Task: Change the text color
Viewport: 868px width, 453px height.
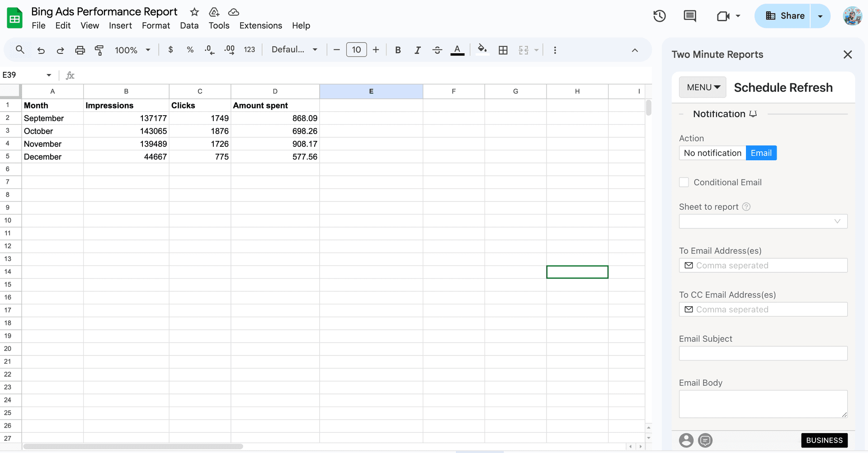Action: (x=457, y=50)
